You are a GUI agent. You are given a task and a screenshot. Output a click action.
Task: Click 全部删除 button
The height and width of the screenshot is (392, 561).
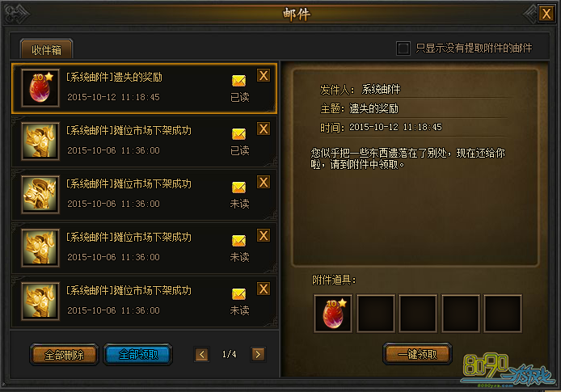[x=64, y=355]
